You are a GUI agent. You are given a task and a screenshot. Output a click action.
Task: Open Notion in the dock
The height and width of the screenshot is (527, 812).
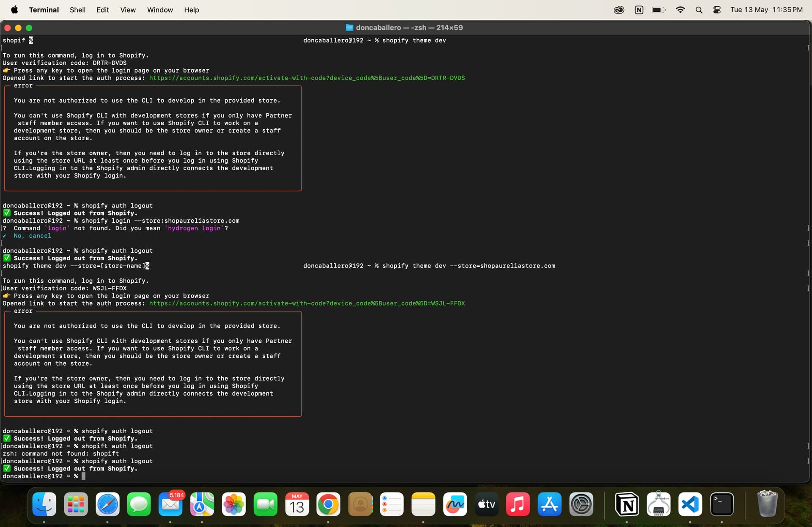pos(627,504)
